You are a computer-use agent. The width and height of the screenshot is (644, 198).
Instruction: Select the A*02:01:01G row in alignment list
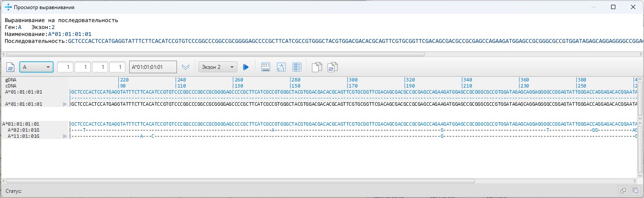click(x=23, y=130)
